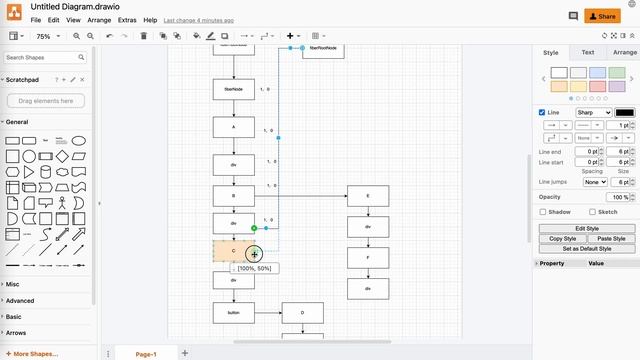Undo the last action
640x360 pixels.
click(109, 36)
